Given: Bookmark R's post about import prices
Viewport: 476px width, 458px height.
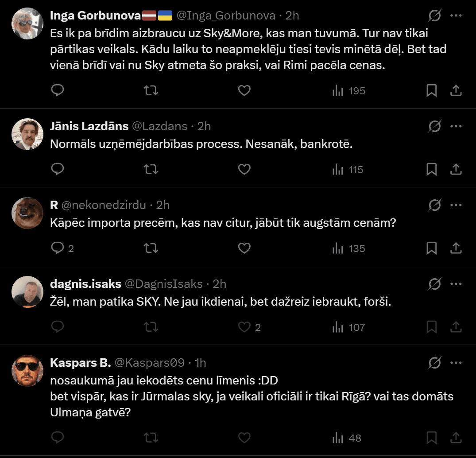Looking at the screenshot, I should [432, 248].
